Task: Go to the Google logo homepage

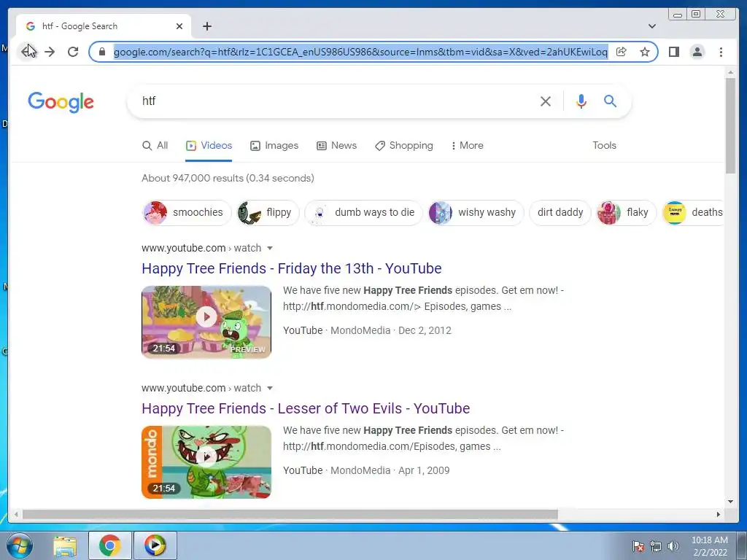Action: (x=61, y=102)
